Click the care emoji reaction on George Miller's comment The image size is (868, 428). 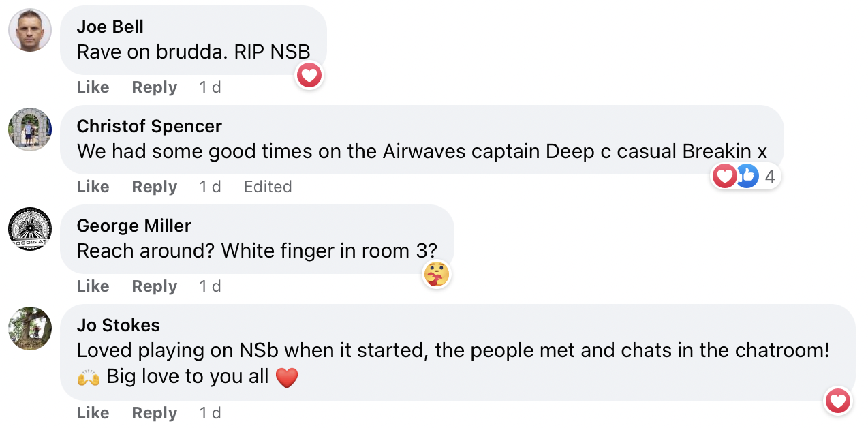[437, 274]
